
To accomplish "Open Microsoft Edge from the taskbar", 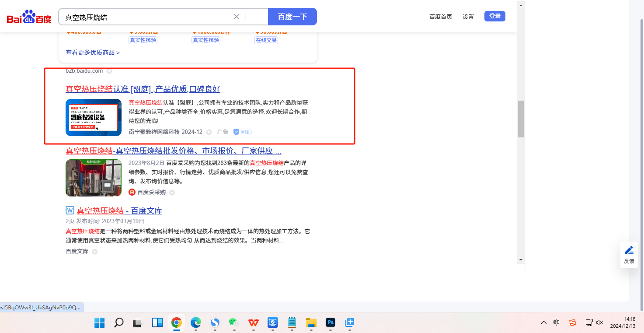I will coord(195,323).
